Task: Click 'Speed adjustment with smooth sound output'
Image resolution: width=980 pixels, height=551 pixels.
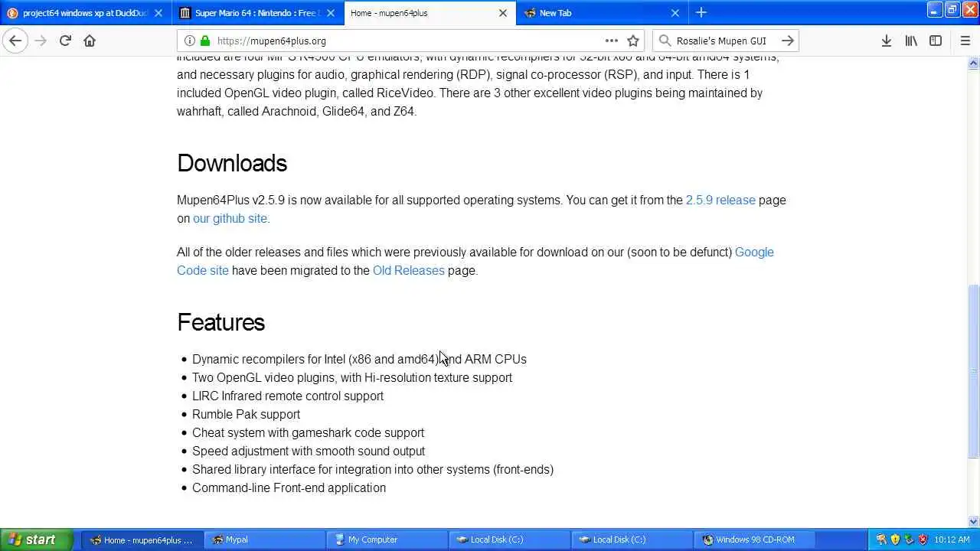Action: coord(309,451)
